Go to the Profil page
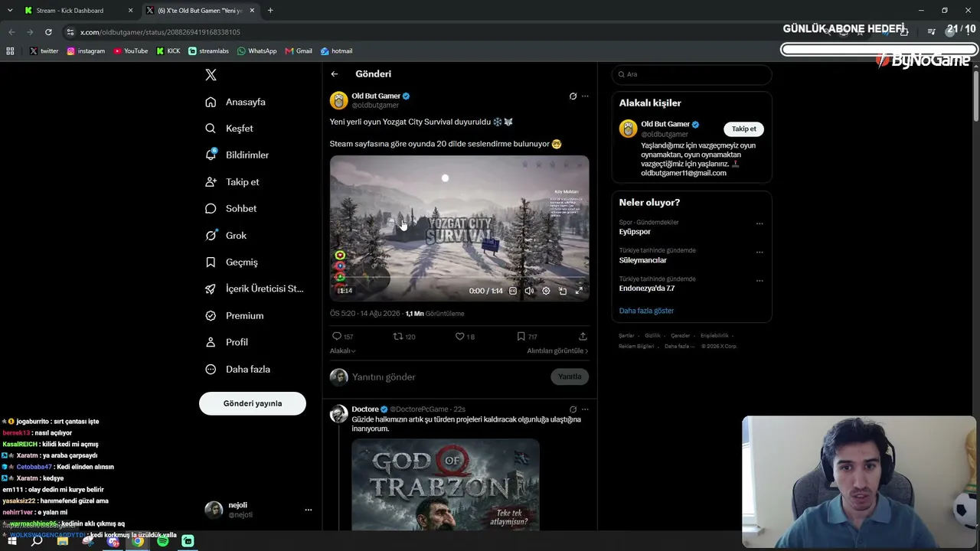 (227, 342)
